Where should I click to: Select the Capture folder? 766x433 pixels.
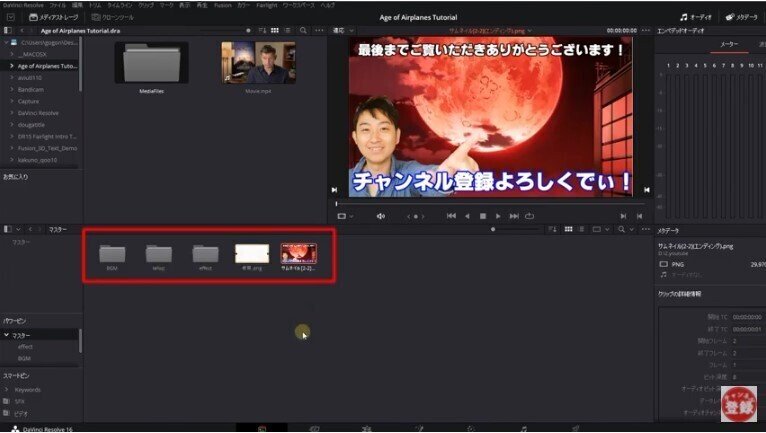point(28,101)
